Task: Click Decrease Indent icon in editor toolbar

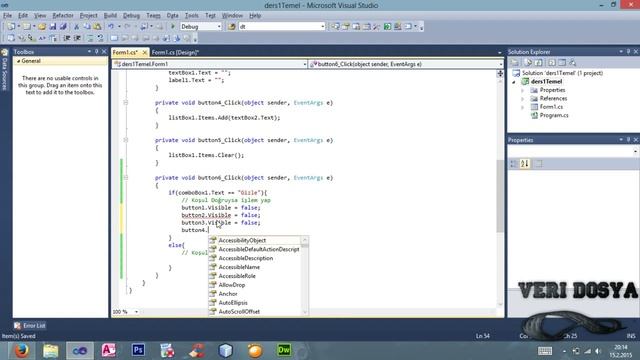Action: pyautogui.click(x=67, y=38)
